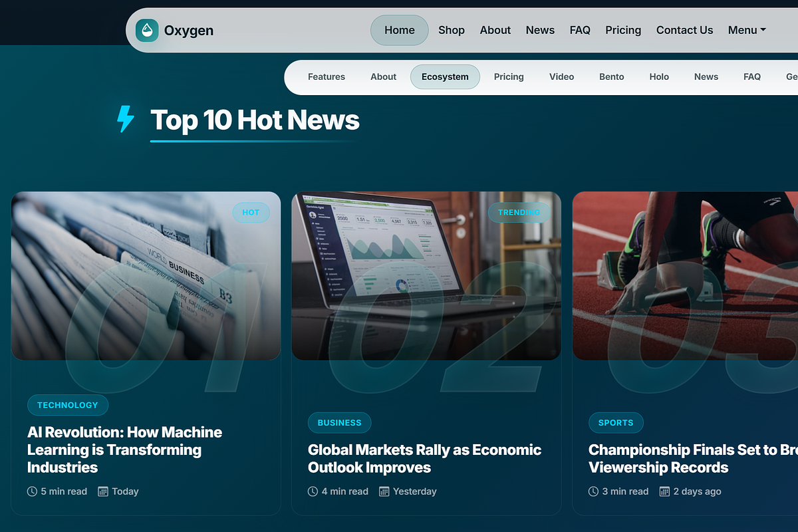Open Pricing in the top navbar
Image resolution: width=798 pixels, height=532 pixels.
[623, 30]
